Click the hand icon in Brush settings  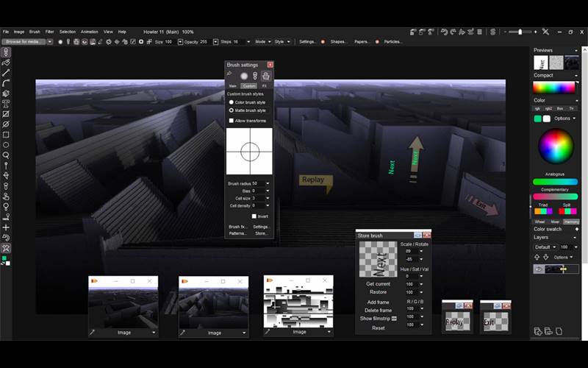pyautogui.click(x=266, y=76)
